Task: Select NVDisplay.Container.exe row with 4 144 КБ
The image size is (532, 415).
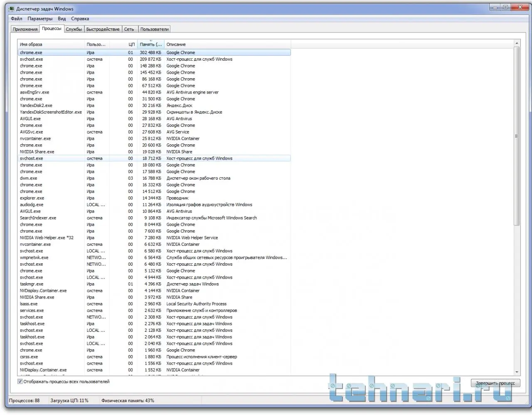Action: click(x=154, y=291)
